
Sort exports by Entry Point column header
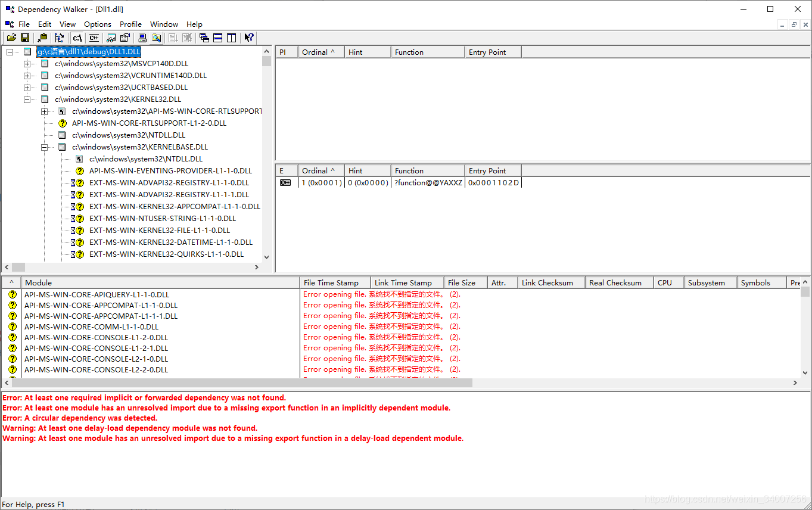pos(493,170)
